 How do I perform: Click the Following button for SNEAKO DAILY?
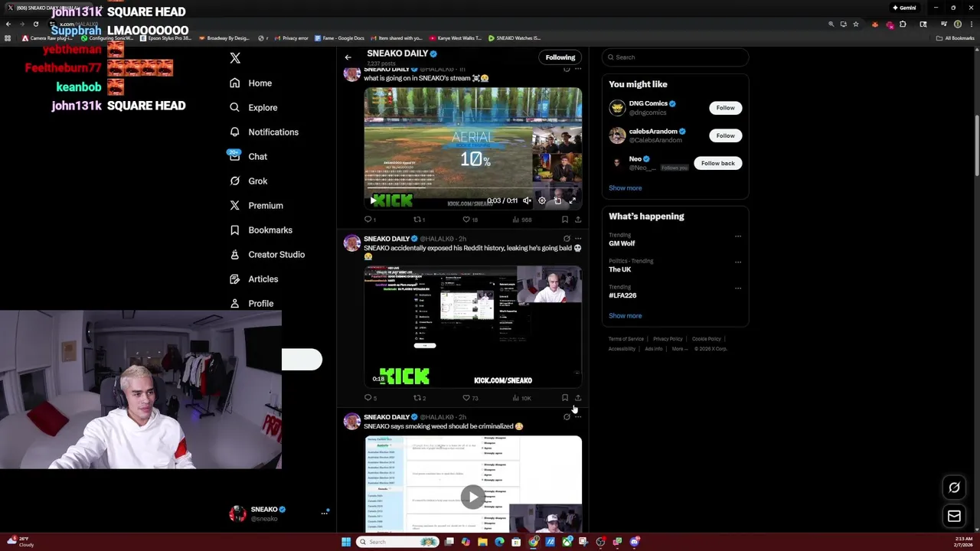560,57
